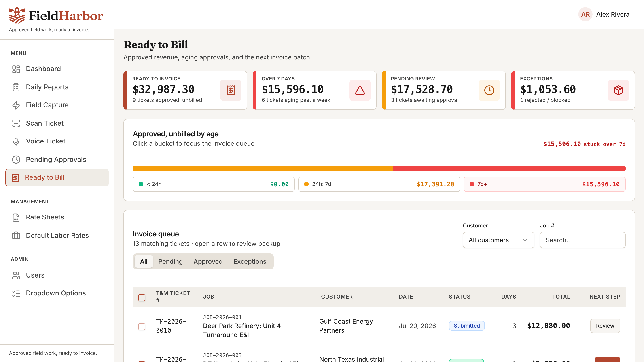The width and height of the screenshot is (644, 362).
Task: Open the Dashboard menu item
Action: (x=57, y=69)
